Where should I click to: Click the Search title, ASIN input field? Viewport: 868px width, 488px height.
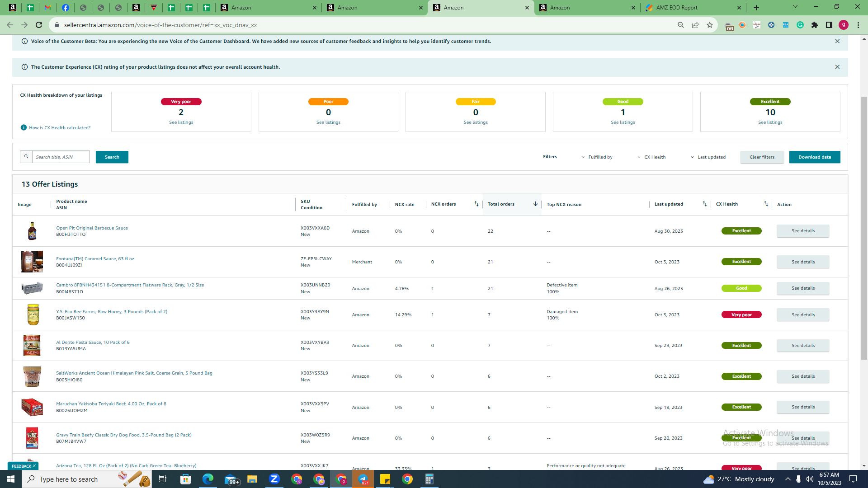61,157
